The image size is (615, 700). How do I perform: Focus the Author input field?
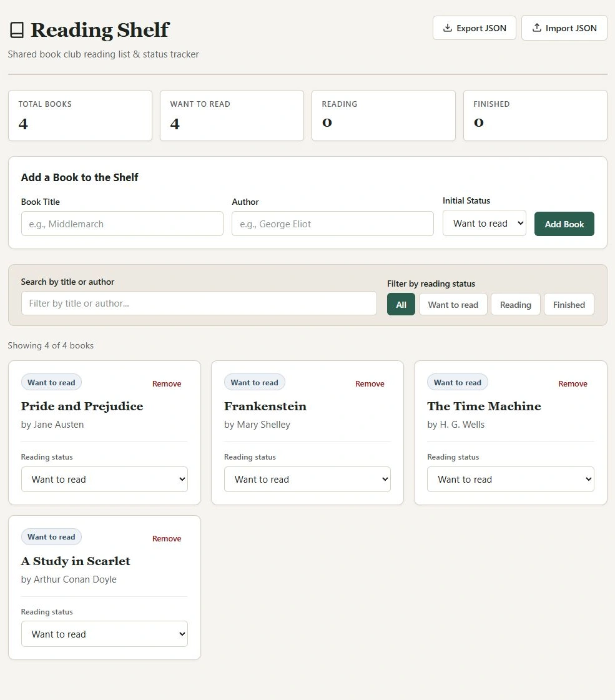[x=333, y=224]
